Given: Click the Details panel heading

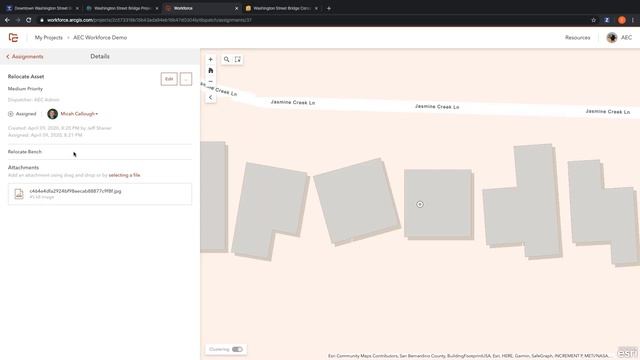Looking at the screenshot, I should [x=100, y=56].
